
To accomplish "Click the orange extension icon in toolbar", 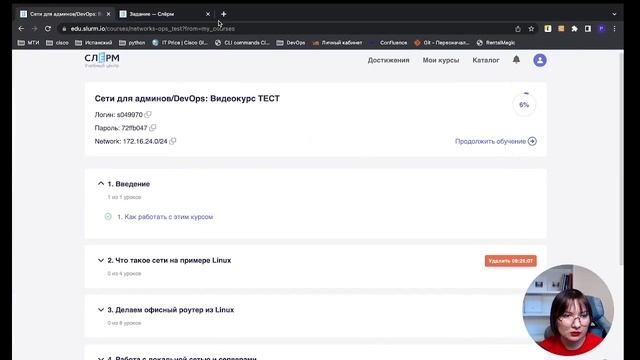I will tap(561, 29).
